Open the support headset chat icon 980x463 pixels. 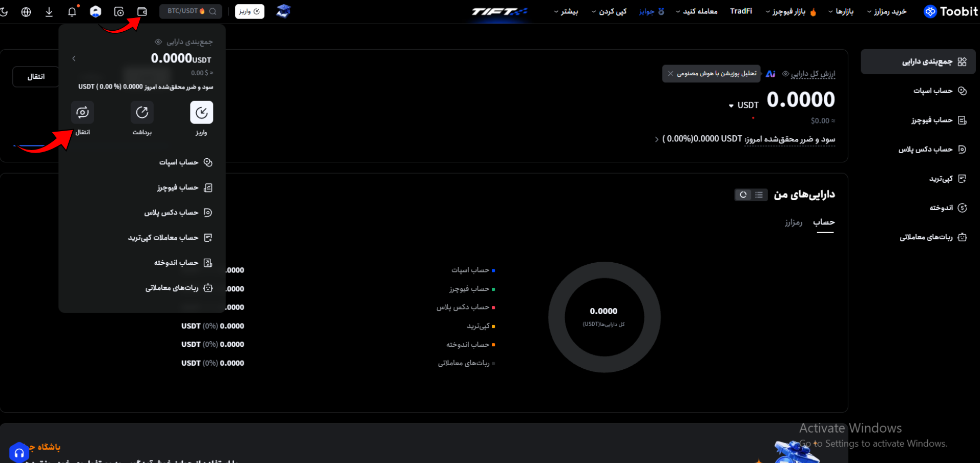click(x=19, y=453)
